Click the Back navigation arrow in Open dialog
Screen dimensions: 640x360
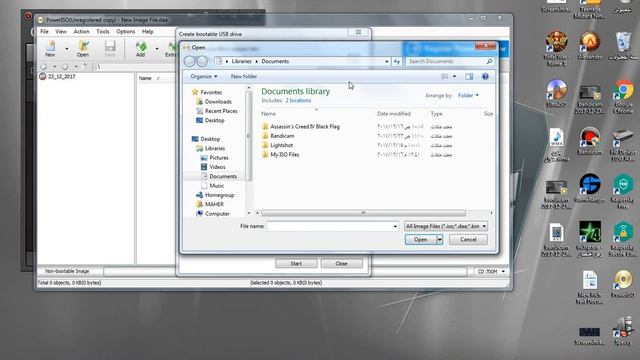click(x=189, y=61)
